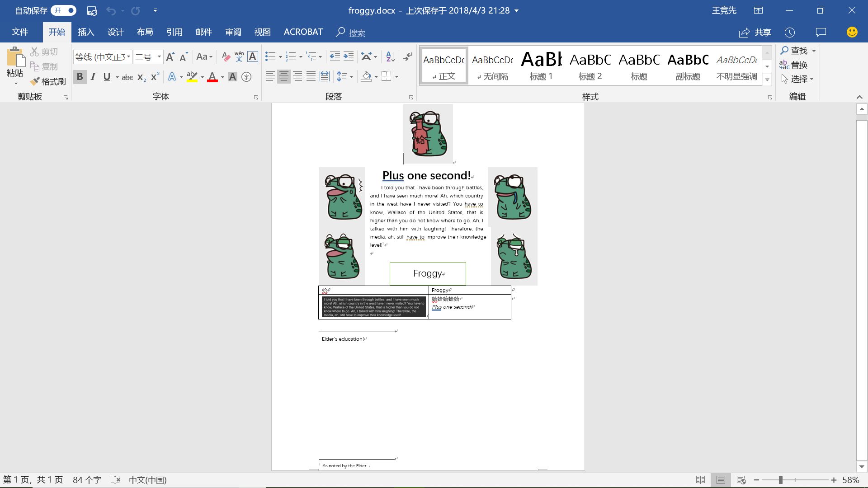Click the Sort A-Z icon

[390, 57]
